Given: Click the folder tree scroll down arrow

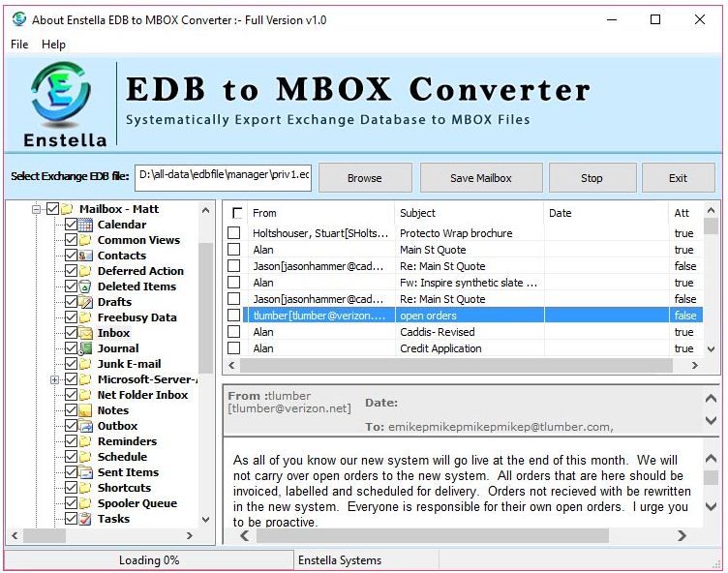Looking at the screenshot, I should pos(205,520).
